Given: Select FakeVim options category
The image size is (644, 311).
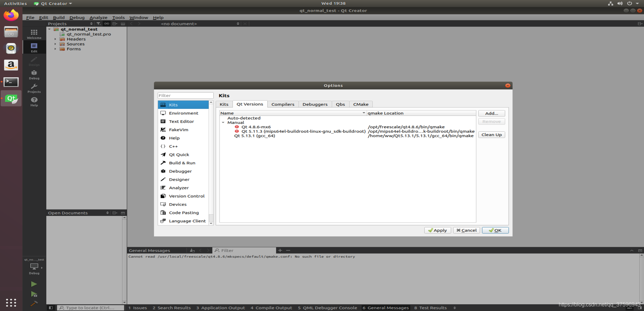Looking at the screenshot, I should click(183, 130).
